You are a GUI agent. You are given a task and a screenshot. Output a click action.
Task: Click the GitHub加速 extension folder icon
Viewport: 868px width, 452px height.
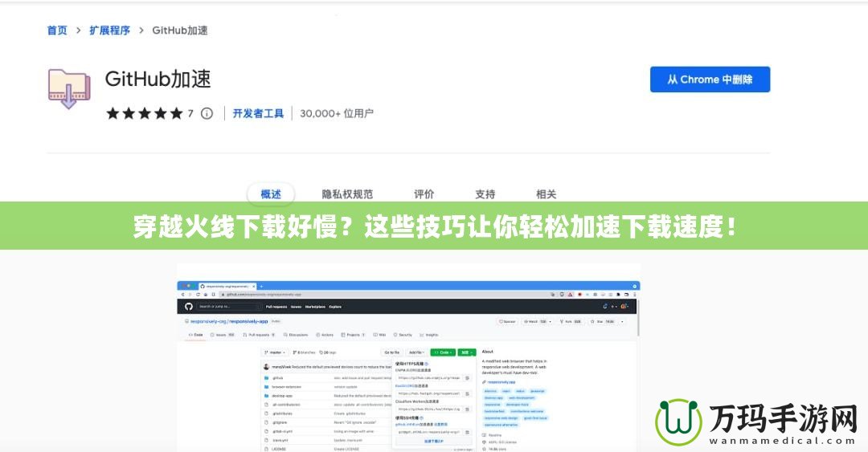pos(68,88)
